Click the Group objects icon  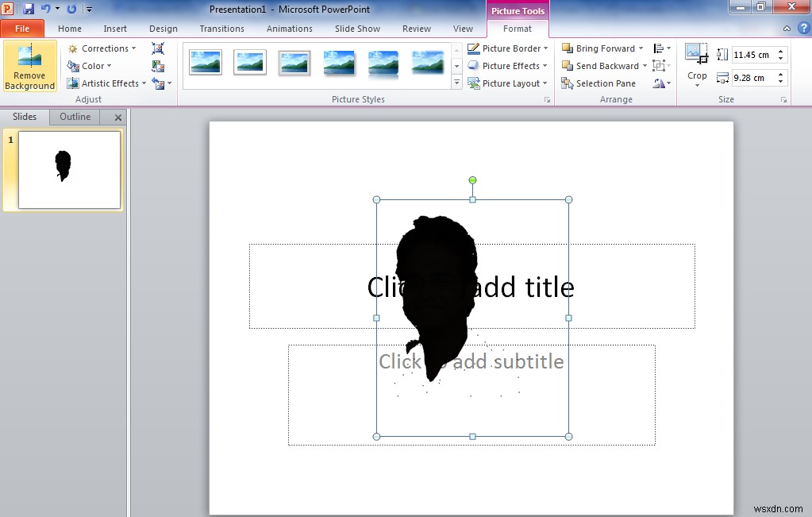click(656, 66)
